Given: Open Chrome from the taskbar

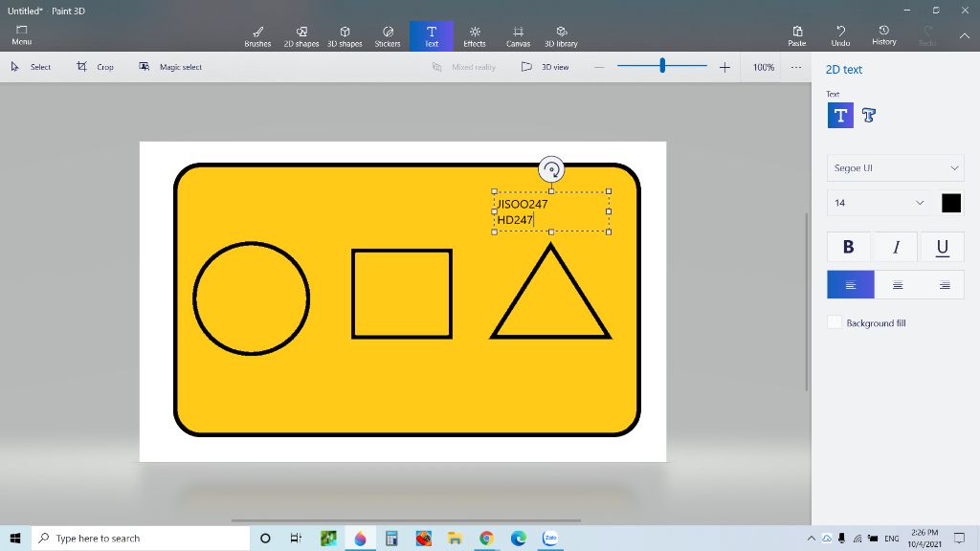Looking at the screenshot, I should (x=486, y=538).
